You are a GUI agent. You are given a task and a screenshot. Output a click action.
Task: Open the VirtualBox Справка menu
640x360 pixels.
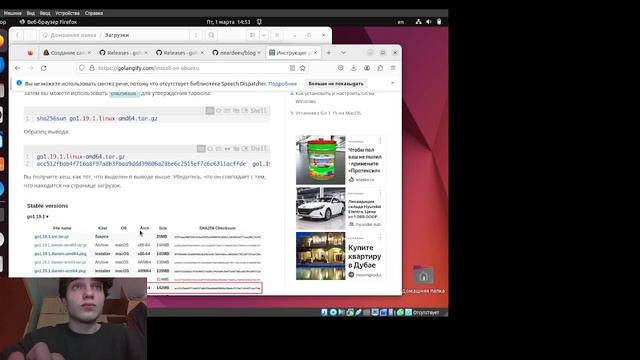pyautogui.click(x=94, y=13)
